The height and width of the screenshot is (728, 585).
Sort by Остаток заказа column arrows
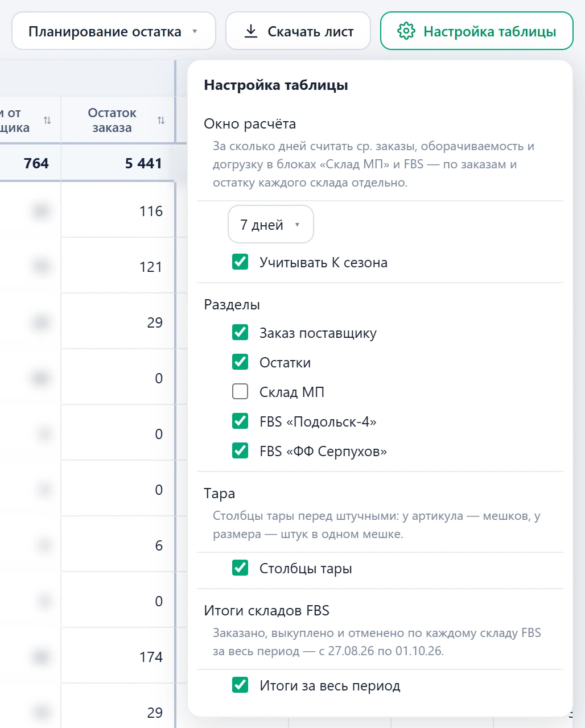click(x=161, y=120)
